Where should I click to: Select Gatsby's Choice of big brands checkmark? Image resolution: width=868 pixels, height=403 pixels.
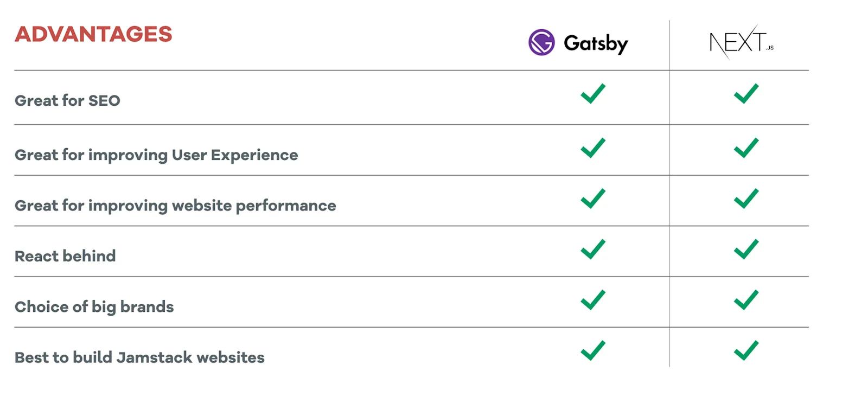pyautogui.click(x=593, y=300)
